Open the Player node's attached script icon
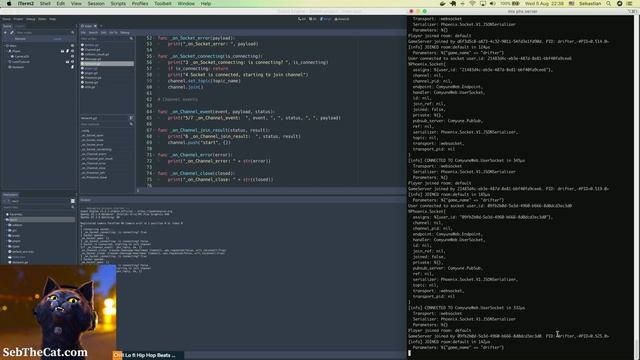Viewport: 640px width, 360px height. pos(67,51)
